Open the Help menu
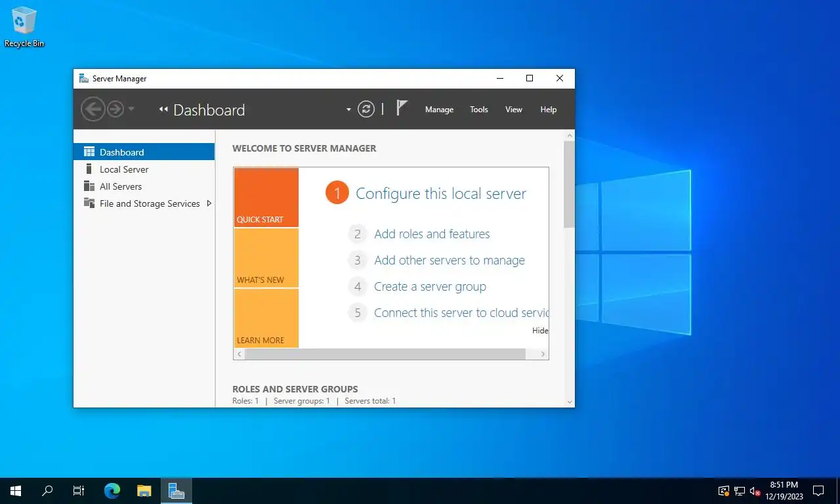840x504 pixels. [x=549, y=110]
